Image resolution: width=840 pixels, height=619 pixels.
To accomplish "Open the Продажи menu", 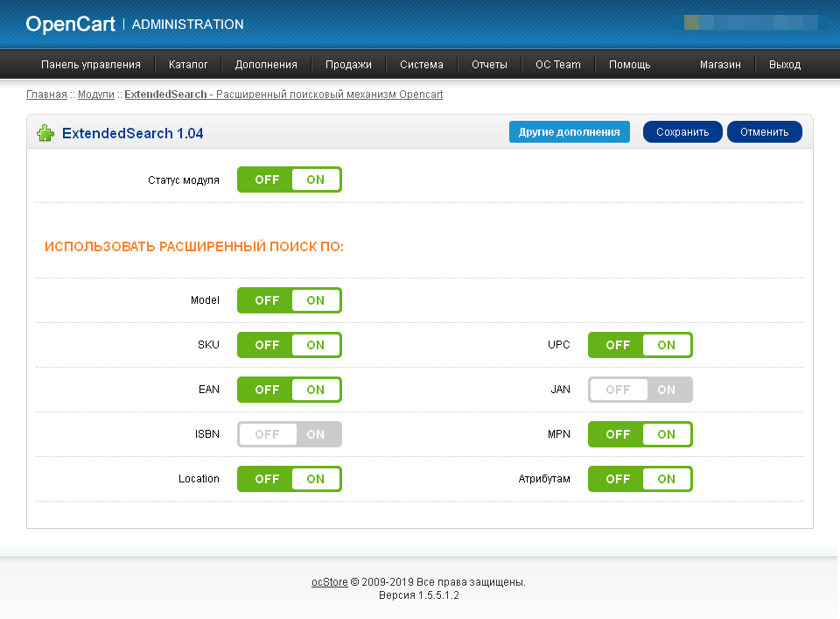I will click(348, 64).
